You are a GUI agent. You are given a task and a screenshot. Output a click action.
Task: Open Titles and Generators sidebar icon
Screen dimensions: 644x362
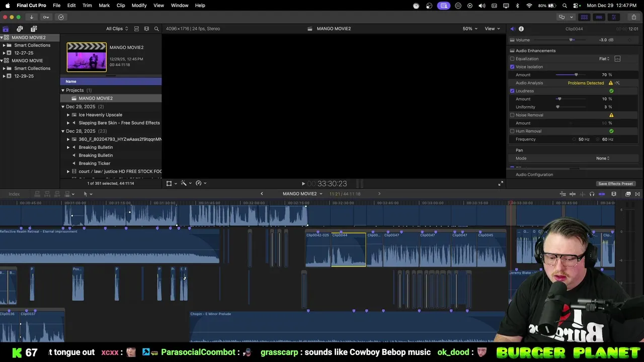34,29
